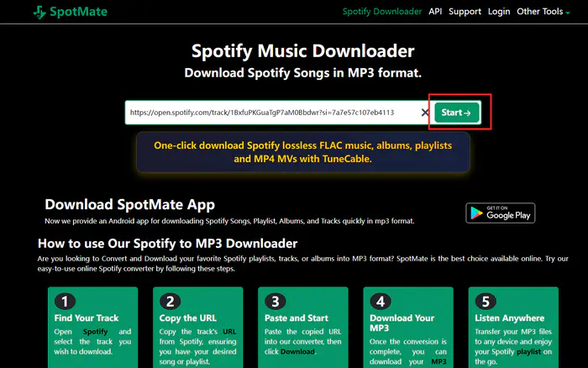This screenshot has height=368, width=588.
Task: Clear the URL field with X icon
Action: (424, 112)
